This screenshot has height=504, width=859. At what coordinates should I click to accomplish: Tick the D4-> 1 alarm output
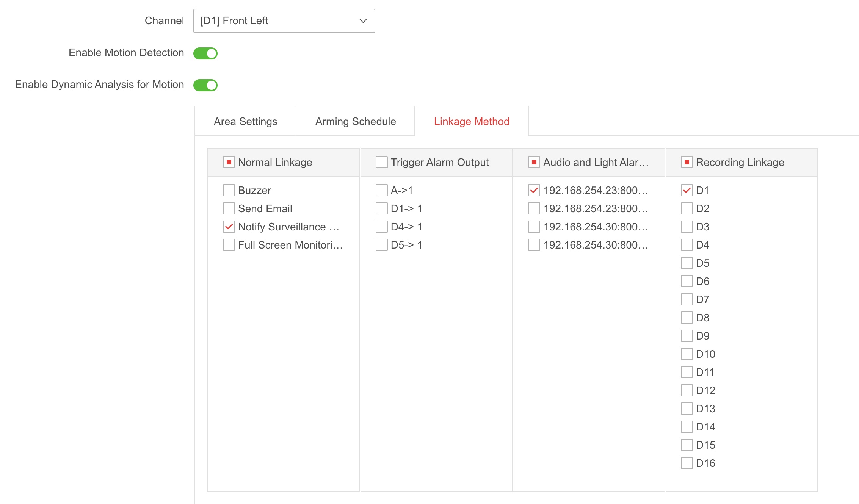[382, 227]
